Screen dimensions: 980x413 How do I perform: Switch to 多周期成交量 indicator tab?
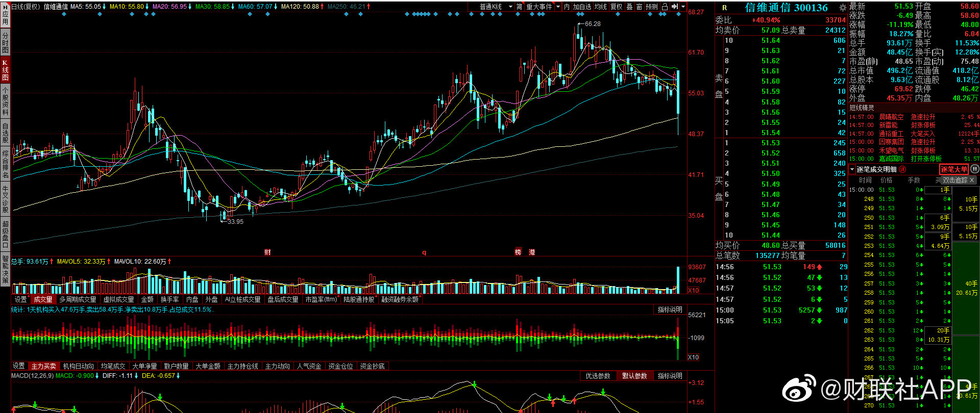coord(78,299)
